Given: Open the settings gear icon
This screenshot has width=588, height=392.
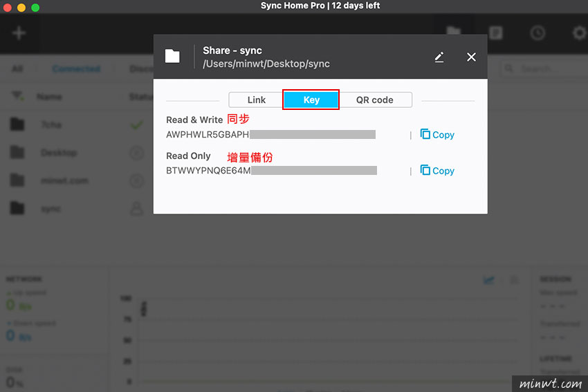Looking at the screenshot, I should 580,33.
